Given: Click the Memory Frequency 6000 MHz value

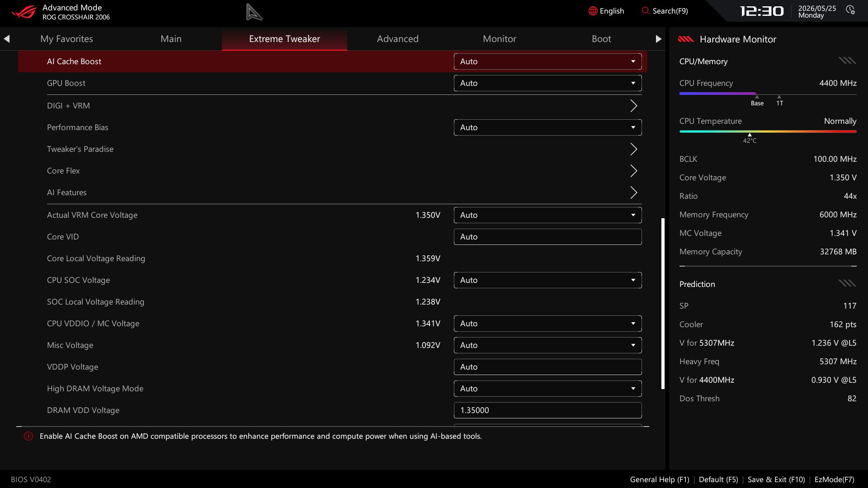Looking at the screenshot, I should coord(838,215).
